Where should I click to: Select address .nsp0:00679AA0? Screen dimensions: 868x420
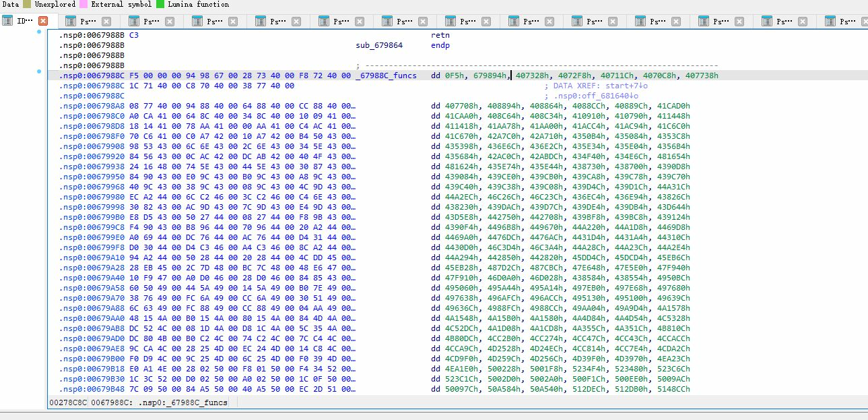click(x=91, y=318)
